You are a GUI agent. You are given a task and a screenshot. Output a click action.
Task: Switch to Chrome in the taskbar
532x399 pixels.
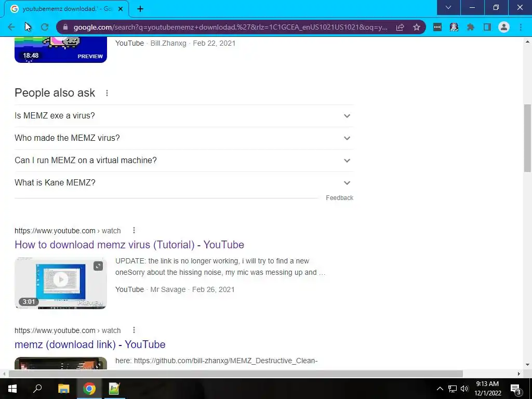89,389
